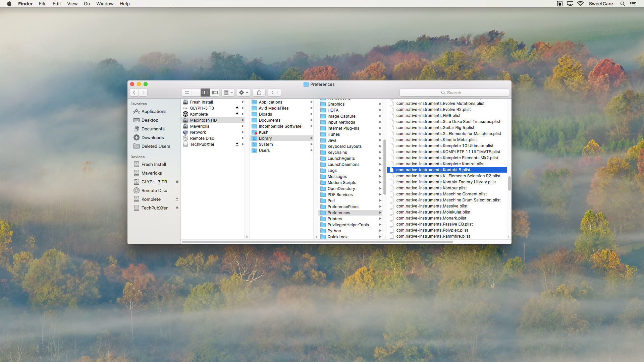Eject TechPubXfer in the sidebar

click(177, 208)
